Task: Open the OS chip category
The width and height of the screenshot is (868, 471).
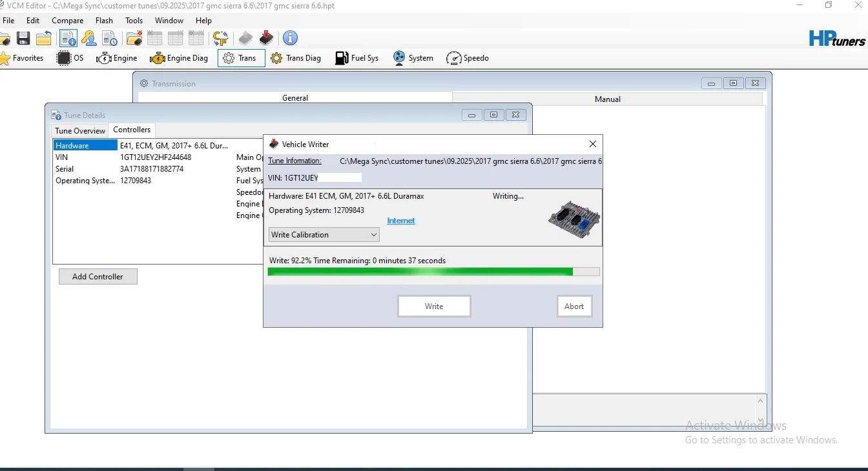Action: point(71,58)
